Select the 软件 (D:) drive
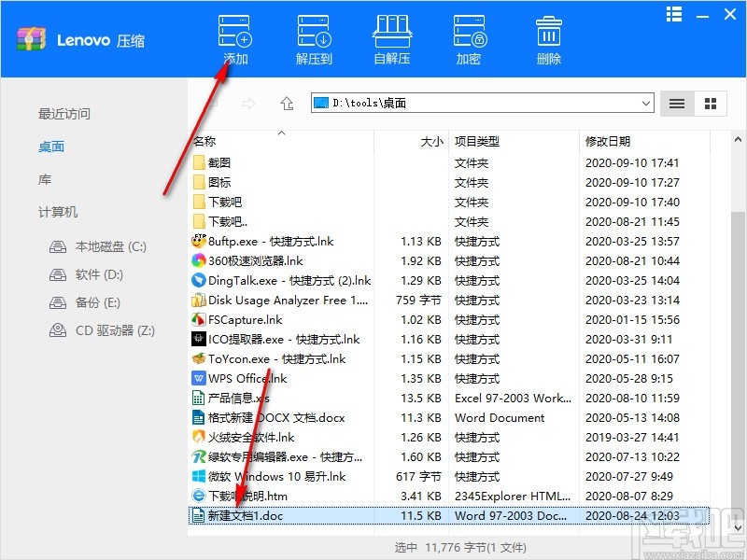The image size is (747, 560). (x=91, y=274)
